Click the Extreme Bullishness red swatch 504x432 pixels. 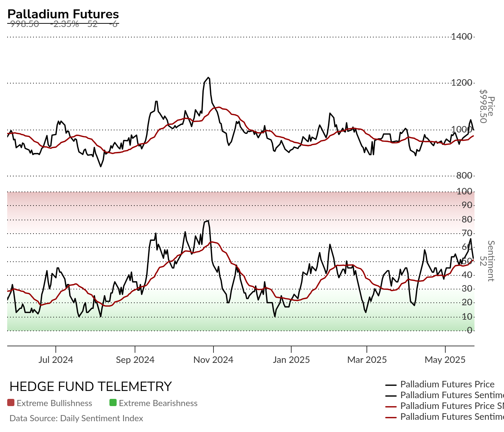pos(11,403)
